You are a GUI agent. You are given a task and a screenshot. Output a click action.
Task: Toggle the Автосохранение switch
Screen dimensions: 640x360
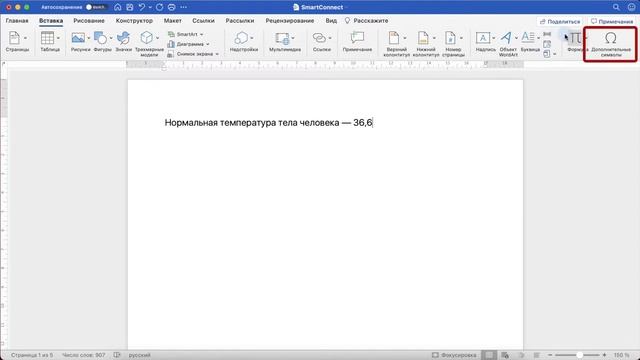(x=97, y=7)
